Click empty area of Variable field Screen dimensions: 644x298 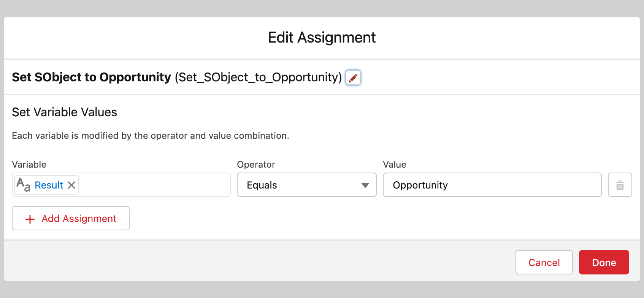154,185
